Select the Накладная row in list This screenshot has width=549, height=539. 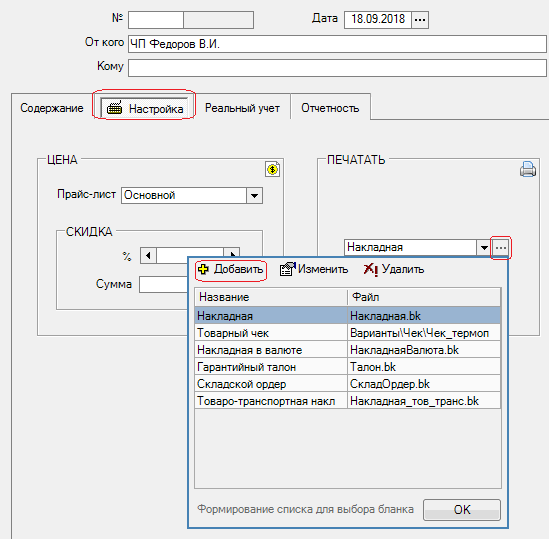pos(348,316)
